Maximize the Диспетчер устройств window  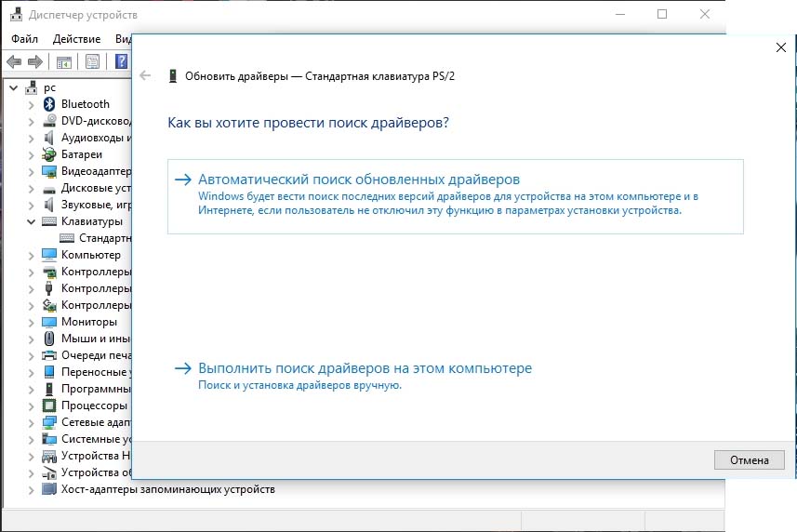tap(662, 14)
